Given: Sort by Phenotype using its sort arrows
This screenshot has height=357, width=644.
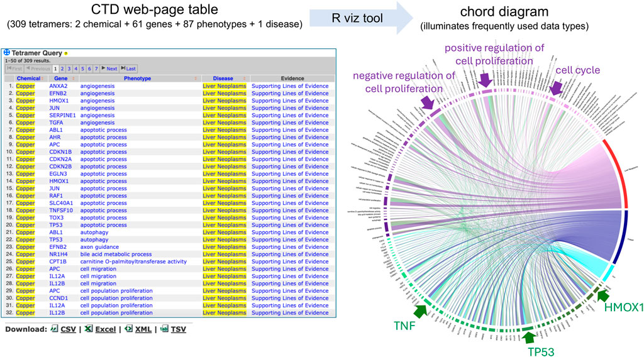Looking at the screenshot, I should 196,79.
